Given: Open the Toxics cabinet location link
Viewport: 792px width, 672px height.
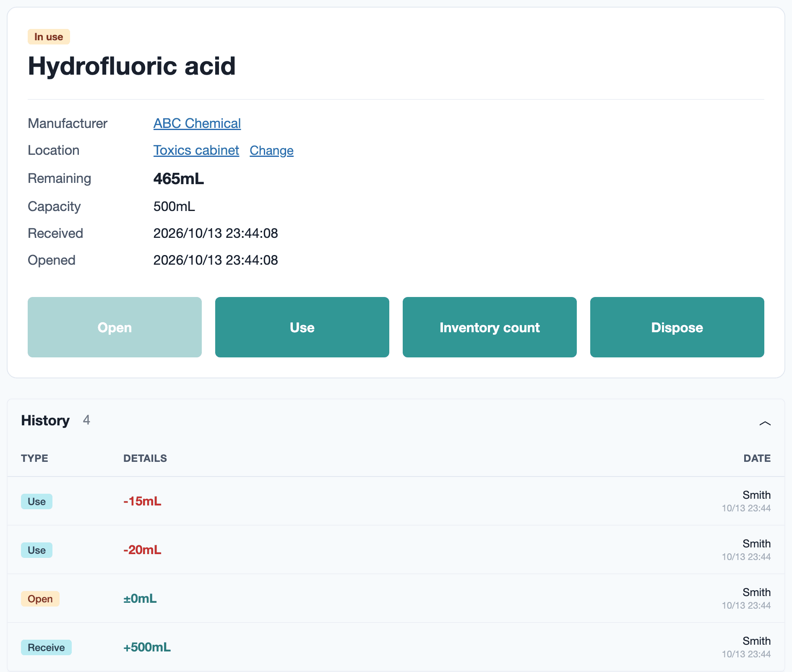Looking at the screenshot, I should (196, 150).
